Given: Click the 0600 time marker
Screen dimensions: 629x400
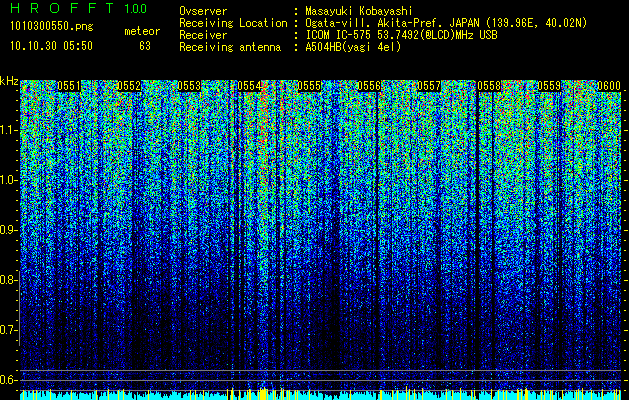Looking at the screenshot, I should 609,86.
